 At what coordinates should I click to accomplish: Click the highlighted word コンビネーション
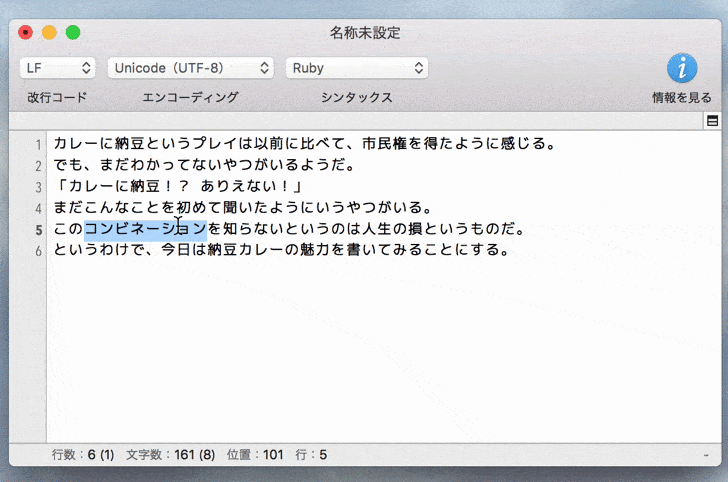pos(145,229)
